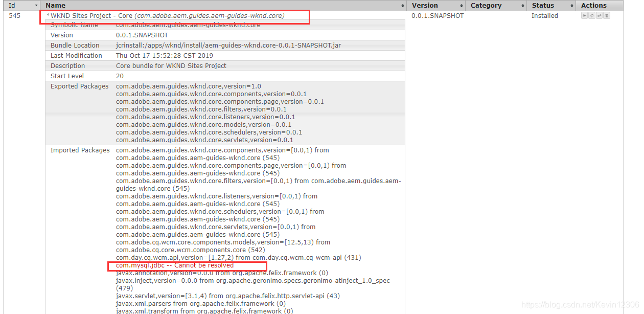Screen dimensions: 644x314
Task: Click the Symbolic Name value text
Action: (188, 25)
